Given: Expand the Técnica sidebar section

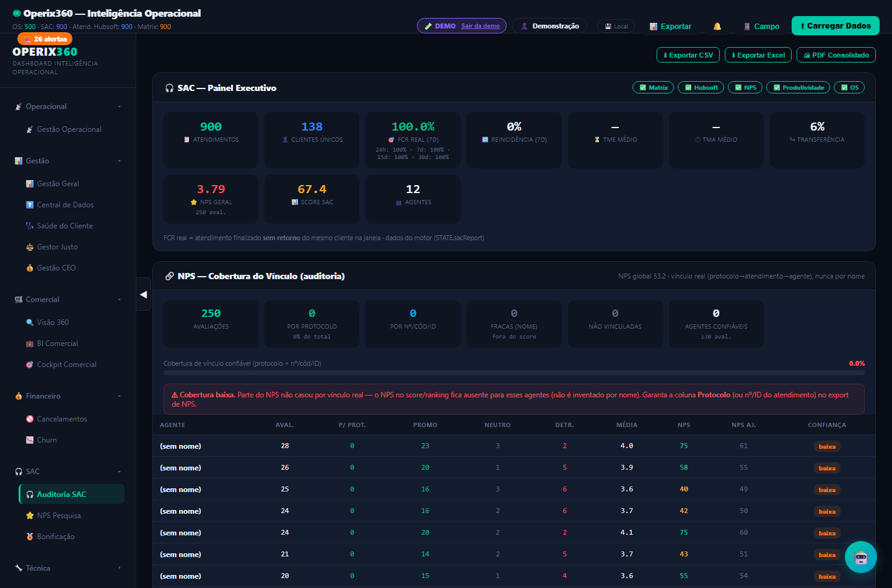Looking at the screenshot, I should point(68,568).
